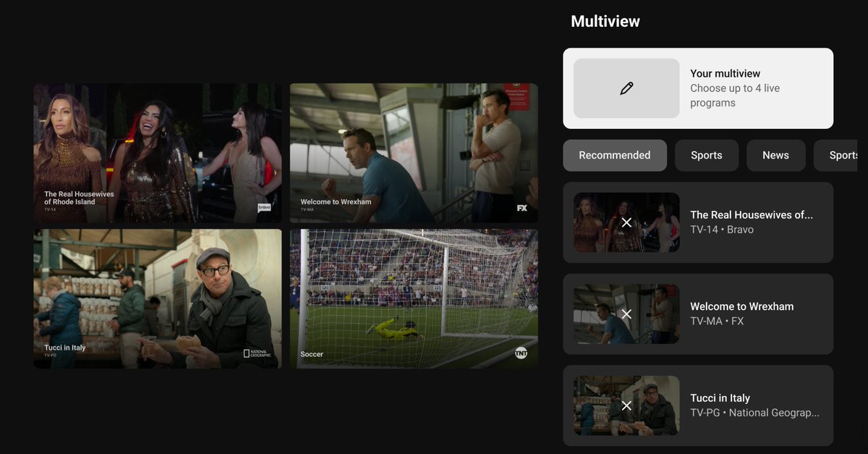Focus the Welcome to Wrexham video tile

tap(414, 153)
